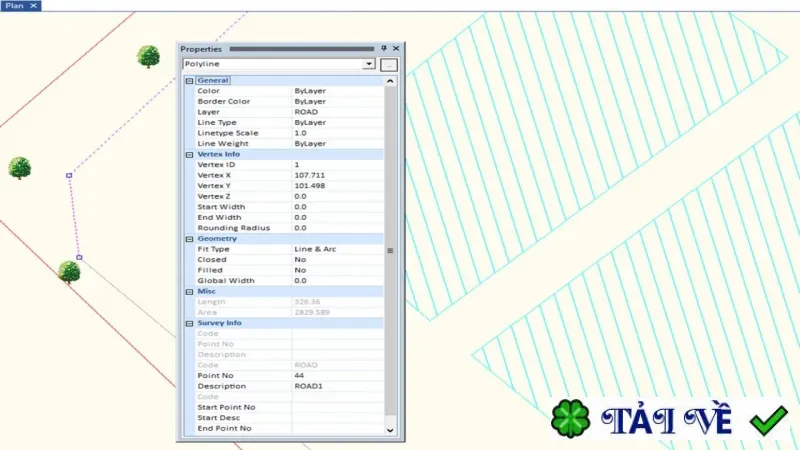Screen dimensions: 800x450
Task: Click the Filled property No value
Action: [x=338, y=270]
